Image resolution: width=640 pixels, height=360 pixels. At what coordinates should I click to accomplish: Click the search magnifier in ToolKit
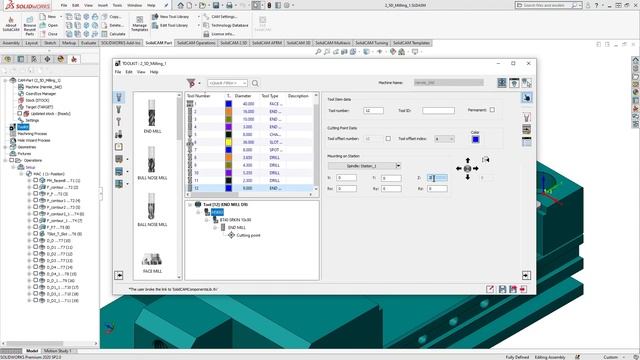pos(255,83)
